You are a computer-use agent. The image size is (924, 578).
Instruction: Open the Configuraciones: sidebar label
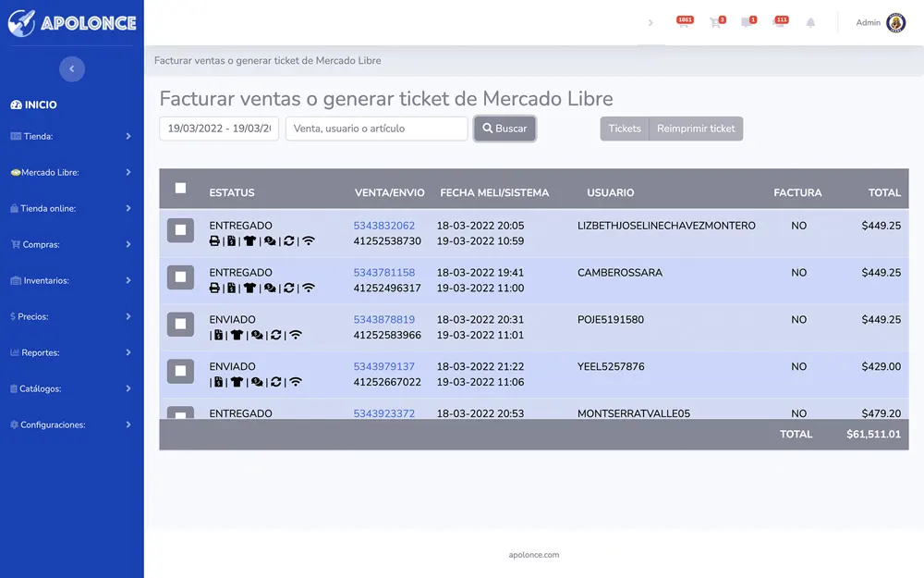coord(53,424)
